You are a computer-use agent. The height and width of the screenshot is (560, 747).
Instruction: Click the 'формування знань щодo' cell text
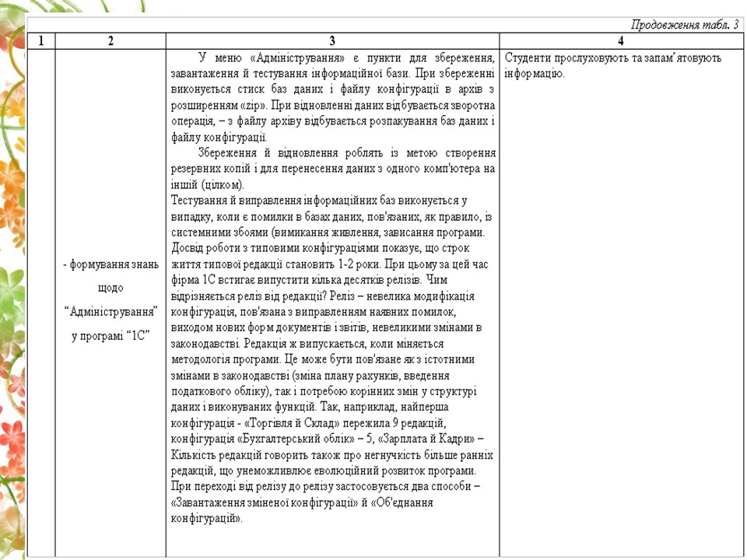(110, 276)
